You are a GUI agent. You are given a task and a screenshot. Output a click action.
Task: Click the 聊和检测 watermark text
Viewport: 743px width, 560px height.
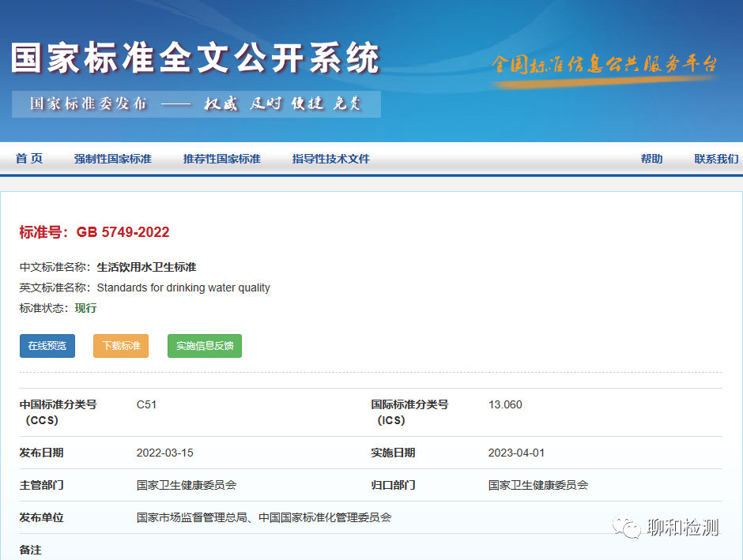[x=682, y=528]
